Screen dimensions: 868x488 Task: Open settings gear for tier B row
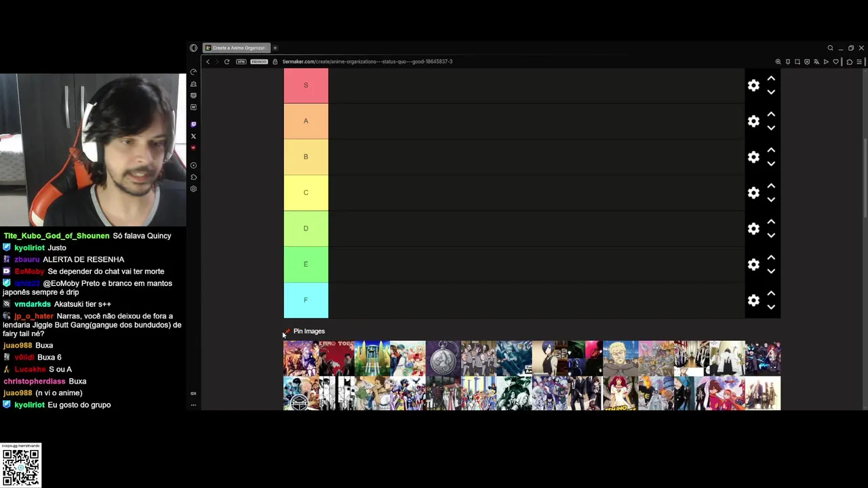pyautogui.click(x=753, y=157)
